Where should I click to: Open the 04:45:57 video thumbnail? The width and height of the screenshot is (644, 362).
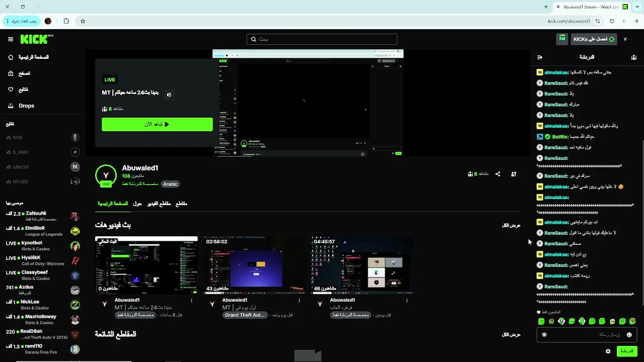(x=362, y=265)
